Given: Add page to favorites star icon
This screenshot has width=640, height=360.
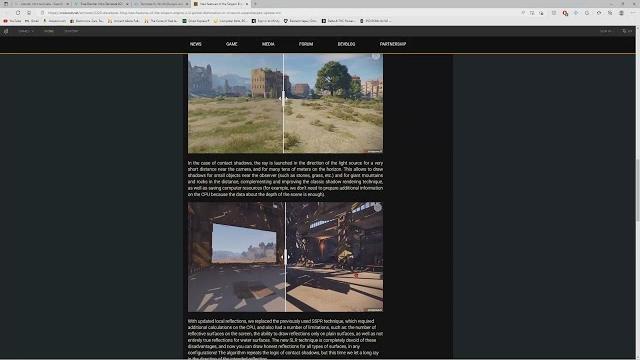Looking at the screenshot, I should [x=541, y=13].
